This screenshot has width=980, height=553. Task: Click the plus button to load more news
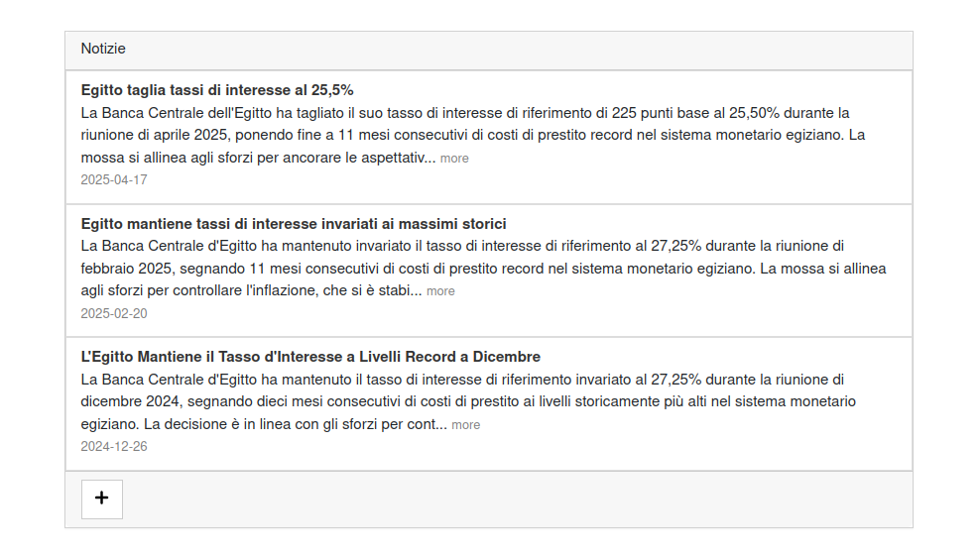click(x=102, y=498)
